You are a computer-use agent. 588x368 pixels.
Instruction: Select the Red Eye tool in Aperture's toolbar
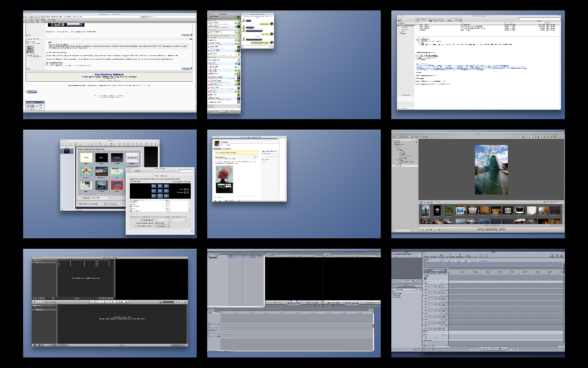click(541, 136)
